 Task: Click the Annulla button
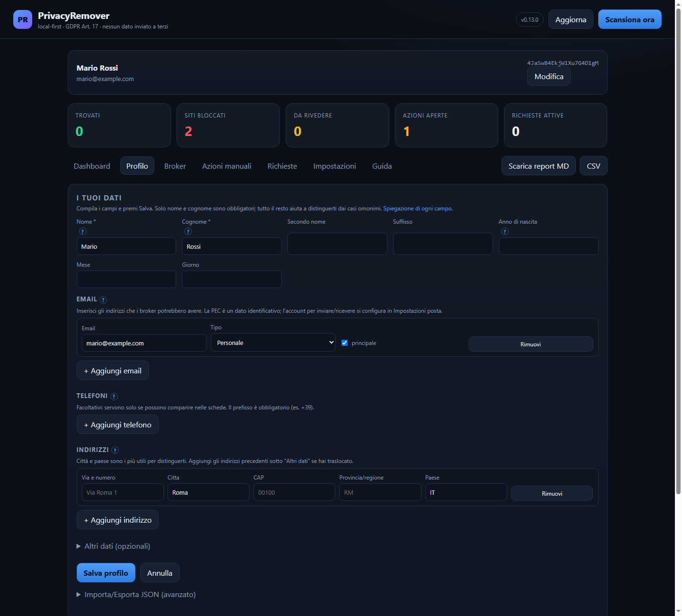(160, 573)
